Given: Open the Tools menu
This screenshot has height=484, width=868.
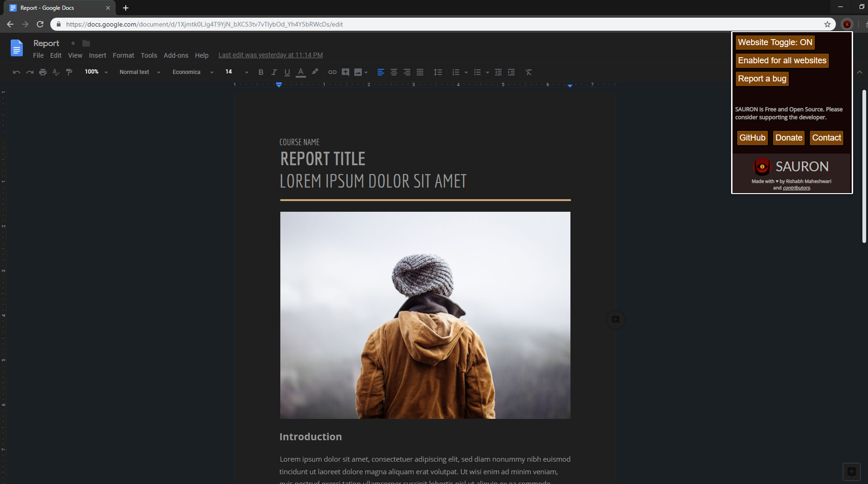Looking at the screenshot, I should [149, 55].
